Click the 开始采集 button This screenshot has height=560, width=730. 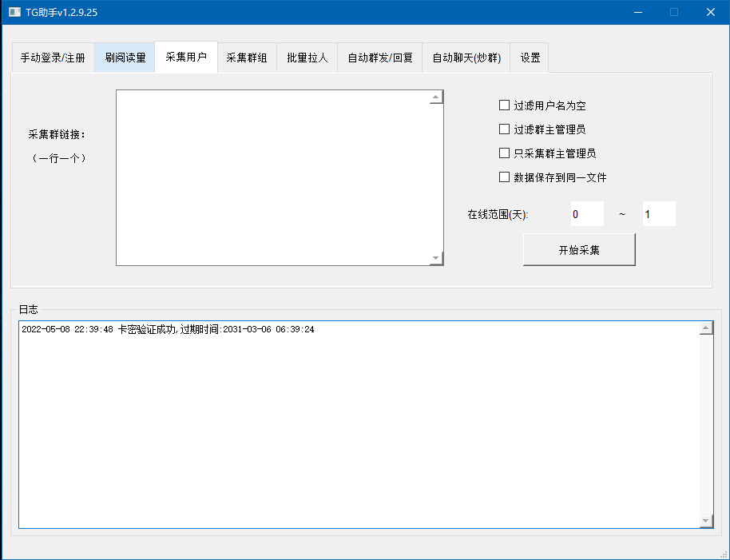(579, 250)
